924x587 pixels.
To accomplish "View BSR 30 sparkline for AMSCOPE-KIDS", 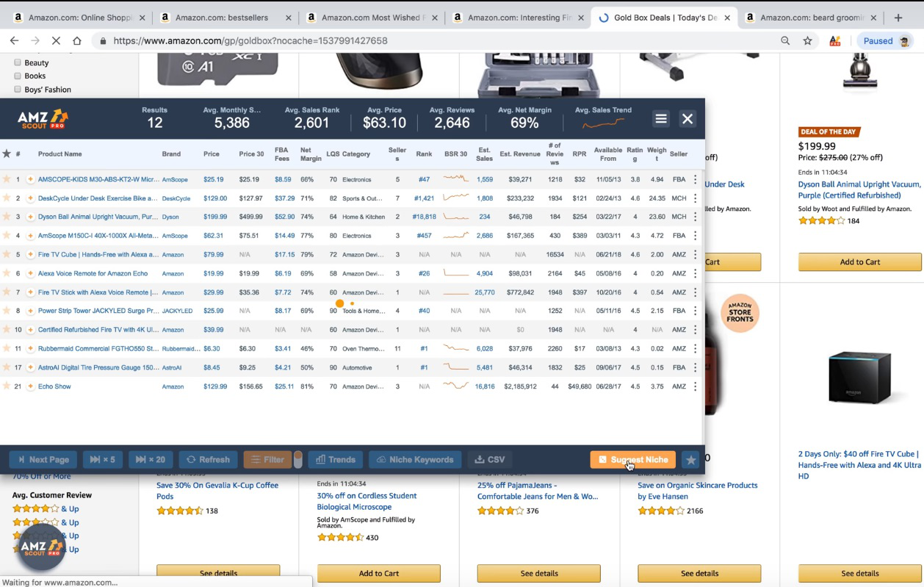I will click(x=455, y=179).
